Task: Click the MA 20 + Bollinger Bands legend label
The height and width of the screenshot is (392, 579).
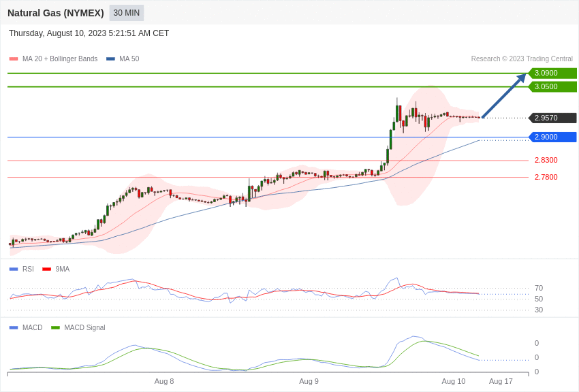Action: pyautogui.click(x=60, y=59)
